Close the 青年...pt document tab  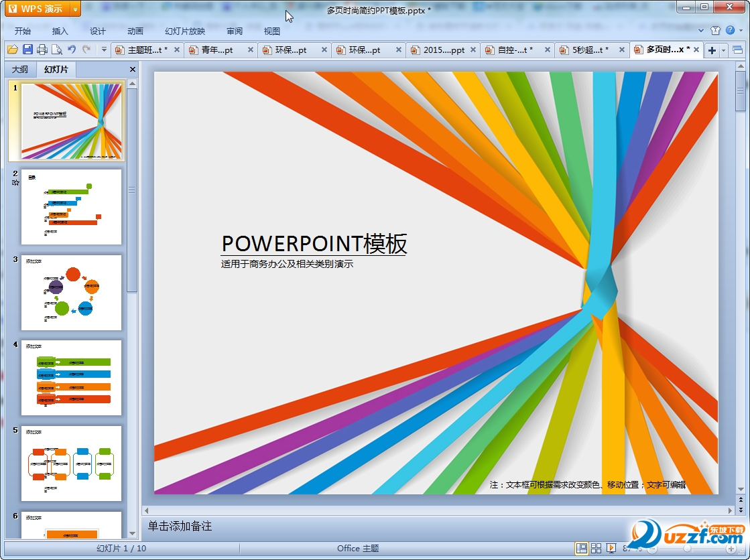coord(251,50)
